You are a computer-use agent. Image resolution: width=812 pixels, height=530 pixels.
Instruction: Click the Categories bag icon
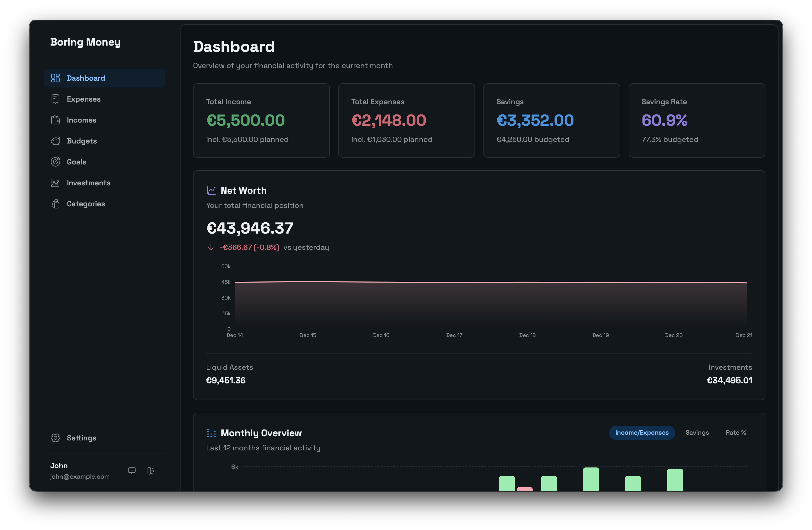coord(55,204)
